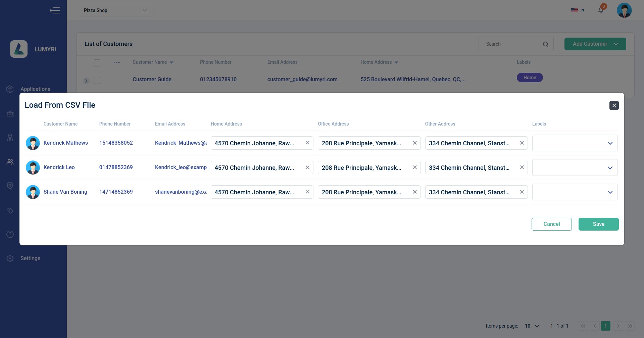Open the Applications menu item

click(35, 89)
